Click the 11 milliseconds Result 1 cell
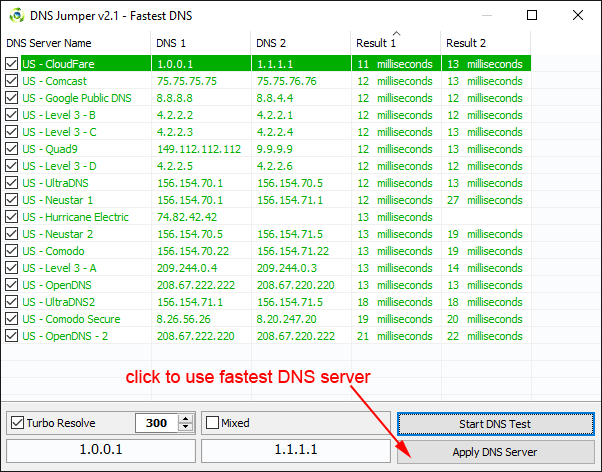The image size is (602, 472). click(395, 64)
